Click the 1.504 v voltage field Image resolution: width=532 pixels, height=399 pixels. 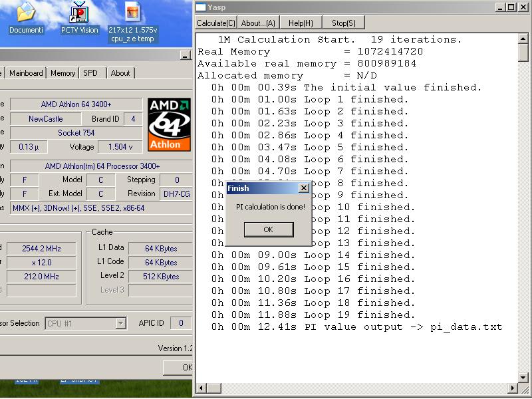tap(120, 147)
